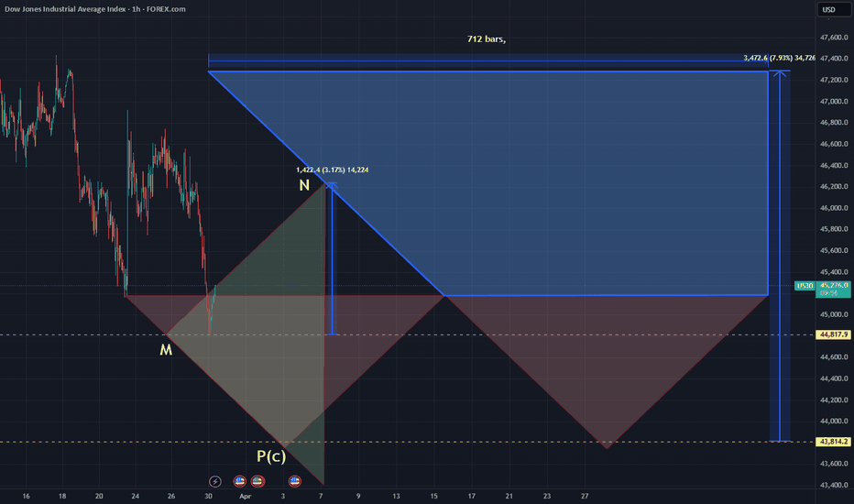Screen dimensions: 854x504
Task: Click the 13 date on the time axis
Action: pos(396,497)
